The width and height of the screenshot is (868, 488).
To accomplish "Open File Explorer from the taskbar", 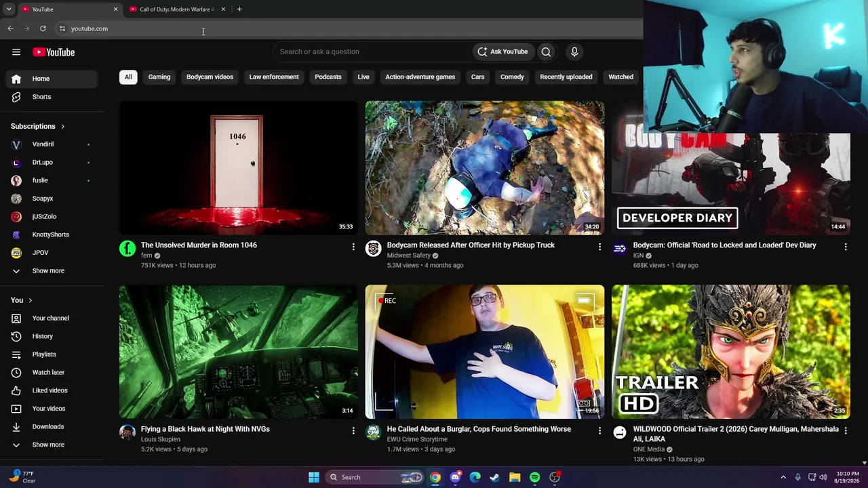I will [x=515, y=477].
